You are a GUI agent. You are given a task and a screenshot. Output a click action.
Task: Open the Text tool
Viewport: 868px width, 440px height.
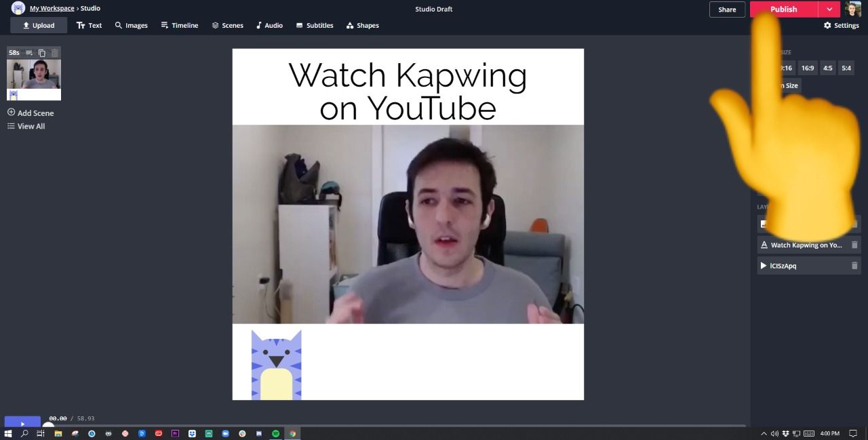(89, 25)
